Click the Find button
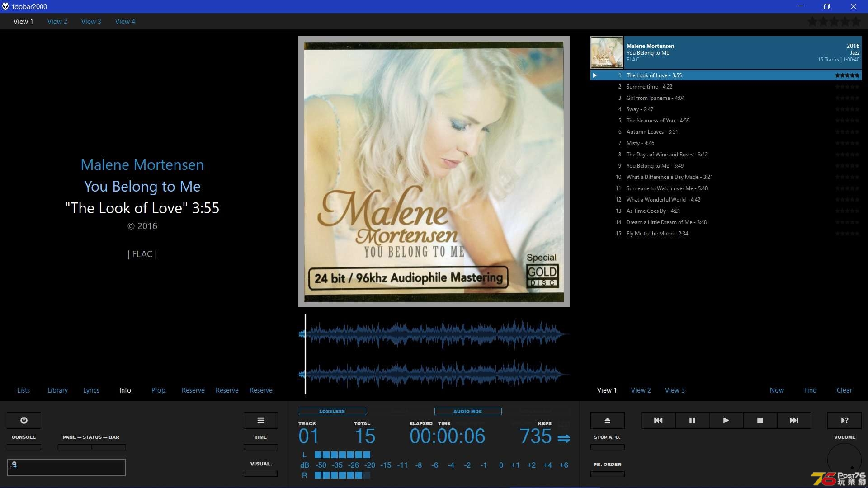This screenshot has width=868, height=488. (x=811, y=390)
